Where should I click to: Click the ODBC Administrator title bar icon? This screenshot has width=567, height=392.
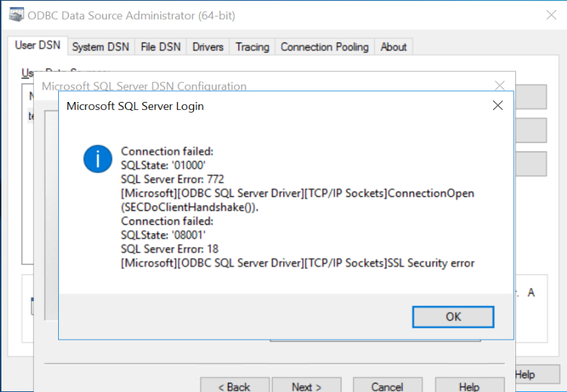14,14
